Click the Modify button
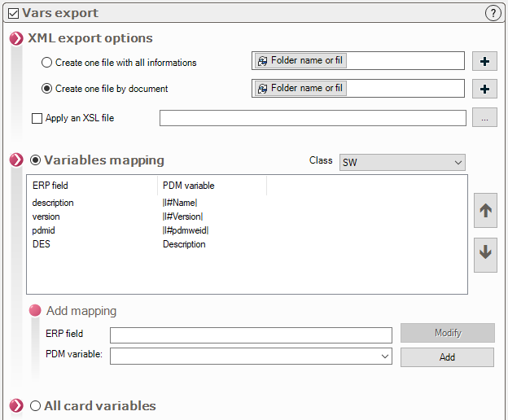Viewport: 508px width, 420px height. [x=447, y=333]
